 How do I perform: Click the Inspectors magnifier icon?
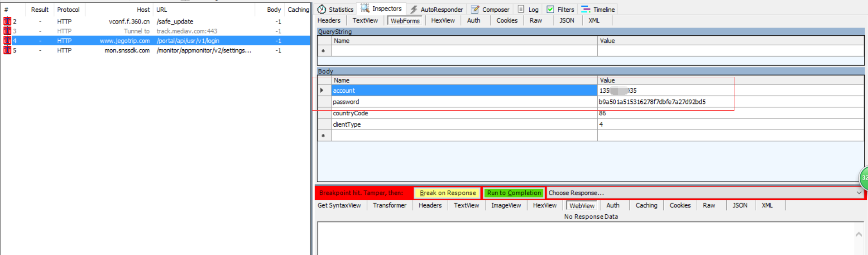(x=365, y=9)
